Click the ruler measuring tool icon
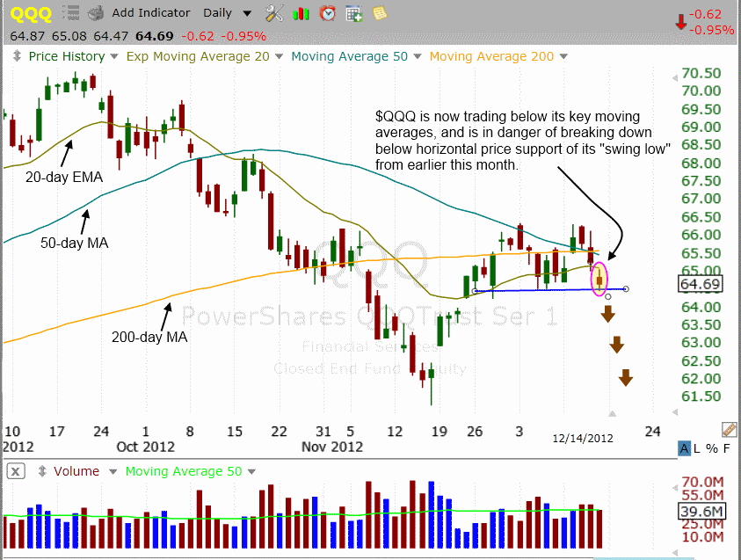Viewport: 741px width, 560px height. 730,429
